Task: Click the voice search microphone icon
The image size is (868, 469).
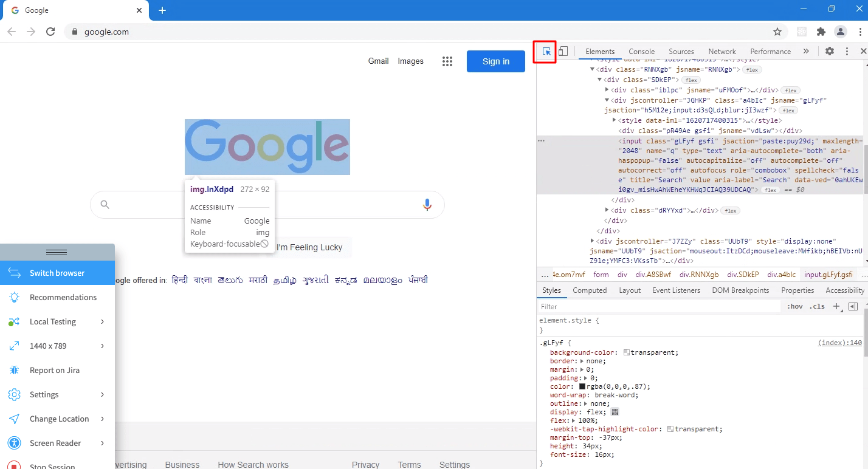Action: click(427, 205)
